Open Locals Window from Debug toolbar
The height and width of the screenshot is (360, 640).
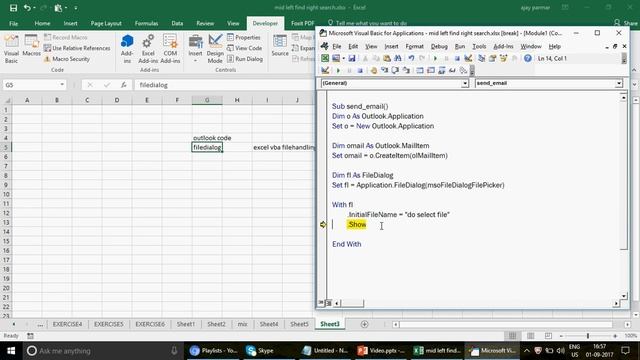click(420, 71)
